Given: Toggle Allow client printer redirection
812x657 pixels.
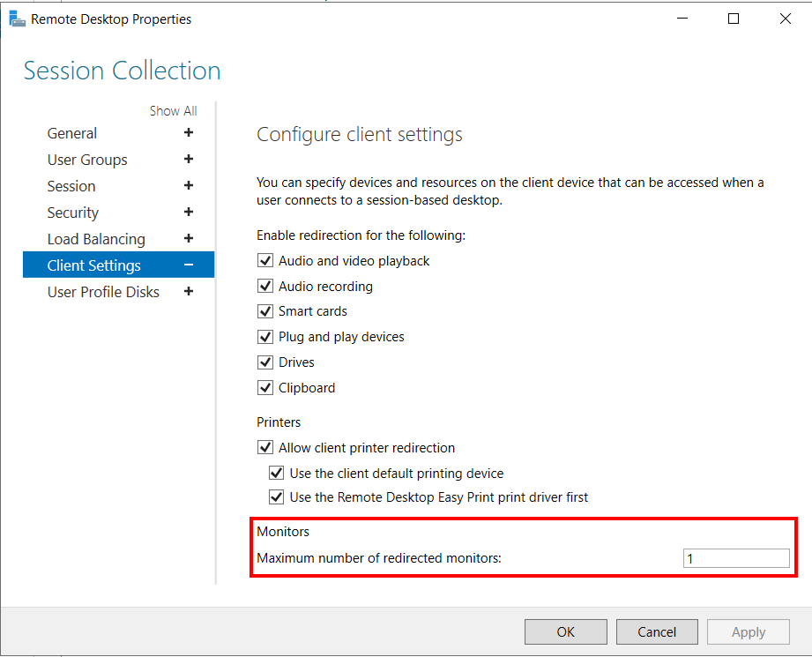Looking at the screenshot, I should tap(265, 447).
